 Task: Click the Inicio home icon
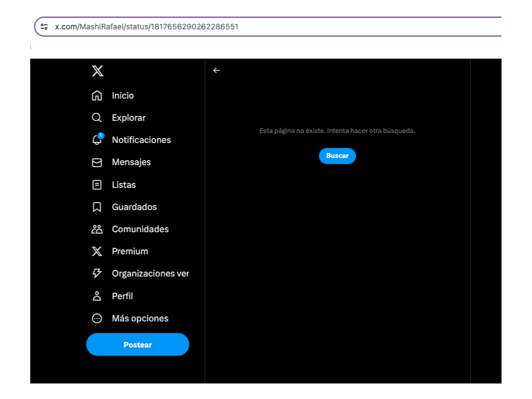coord(97,95)
